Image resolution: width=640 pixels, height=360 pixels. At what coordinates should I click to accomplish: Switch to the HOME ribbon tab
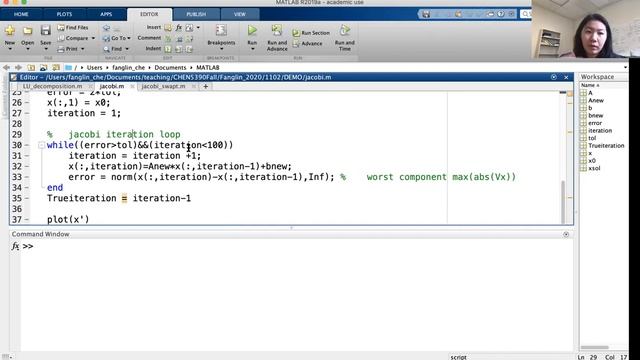pyautogui.click(x=21, y=14)
